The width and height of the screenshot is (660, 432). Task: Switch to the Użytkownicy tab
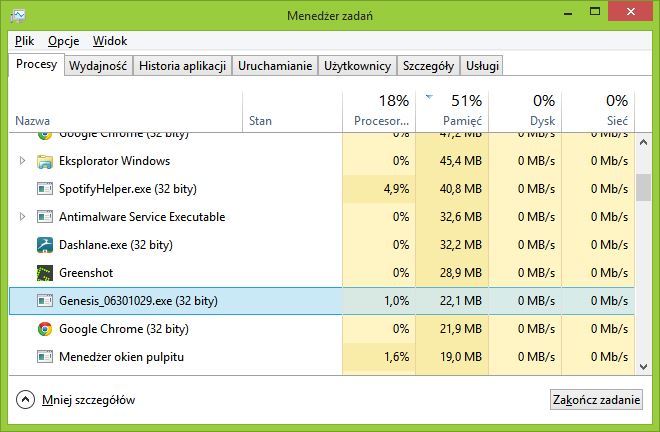pos(357,66)
